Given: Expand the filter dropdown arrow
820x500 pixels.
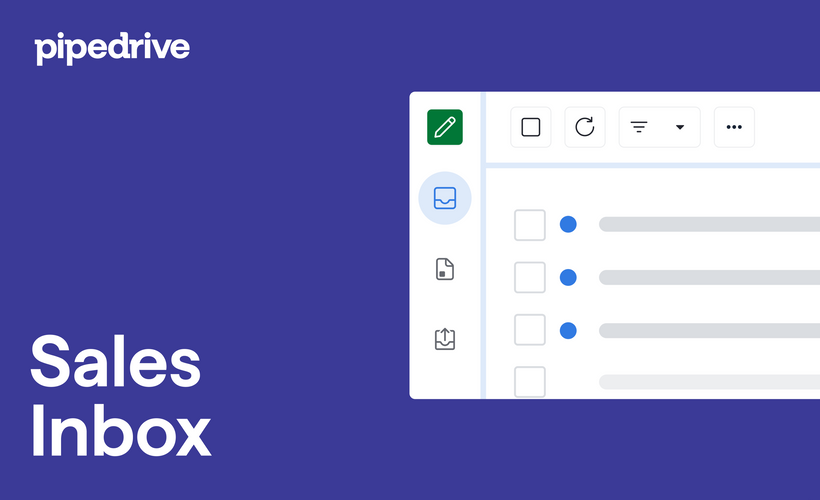Looking at the screenshot, I should coord(680,127).
